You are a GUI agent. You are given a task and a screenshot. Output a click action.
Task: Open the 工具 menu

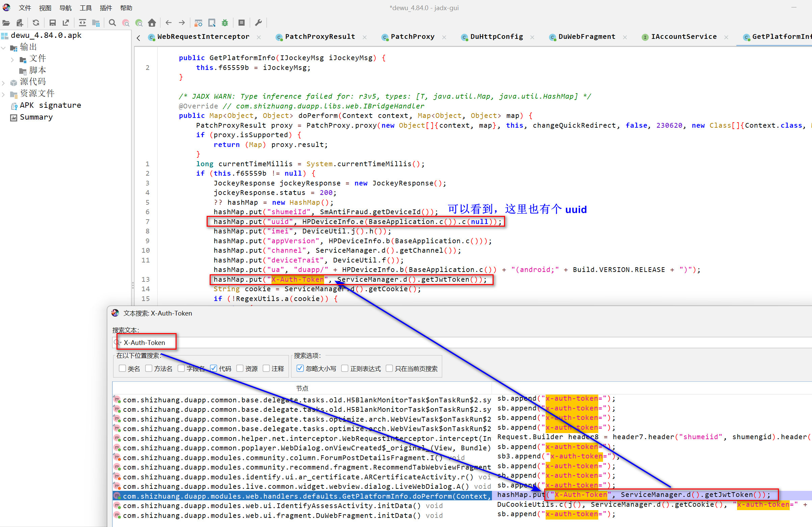(86, 8)
